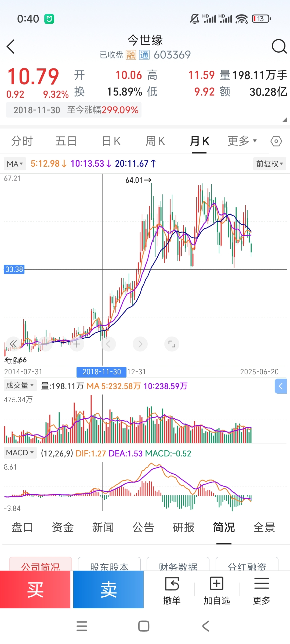This screenshot has height=644, width=290.
Task: Tap the 15.89% turnover rate value
Action: pyautogui.click(x=125, y=92)
